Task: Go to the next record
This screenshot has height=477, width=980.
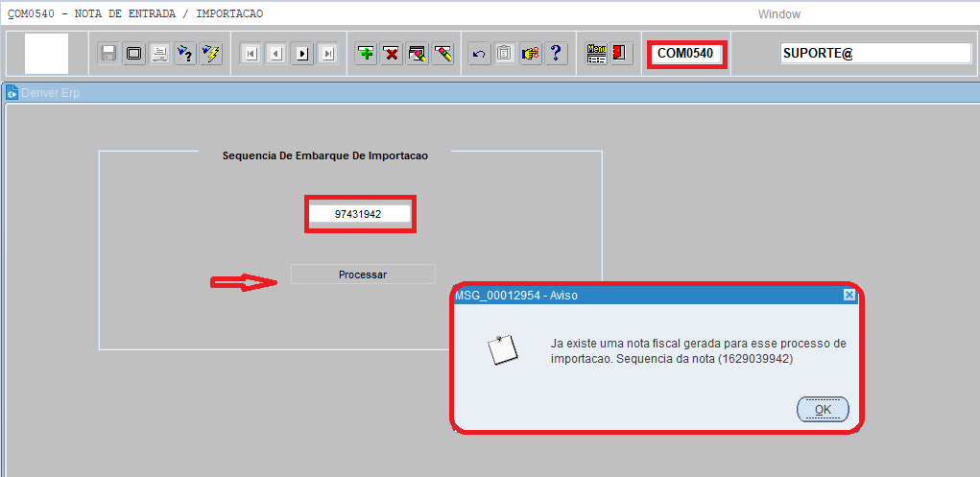Action: click(x=302, y=54)
